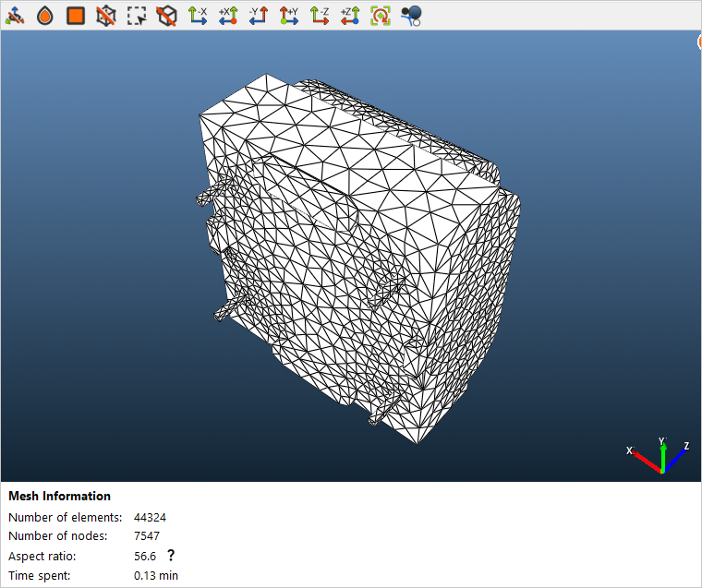This screenshot has width=702, height=588.
Task: Select the time spent value 0.13 min
Action: 156,575
